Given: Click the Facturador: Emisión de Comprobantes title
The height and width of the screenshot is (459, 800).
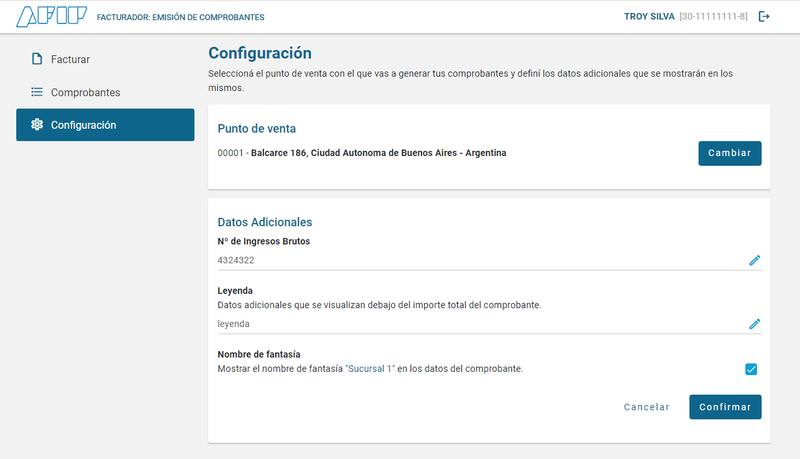Looking at the screenshot, I should tap(180, 17).
